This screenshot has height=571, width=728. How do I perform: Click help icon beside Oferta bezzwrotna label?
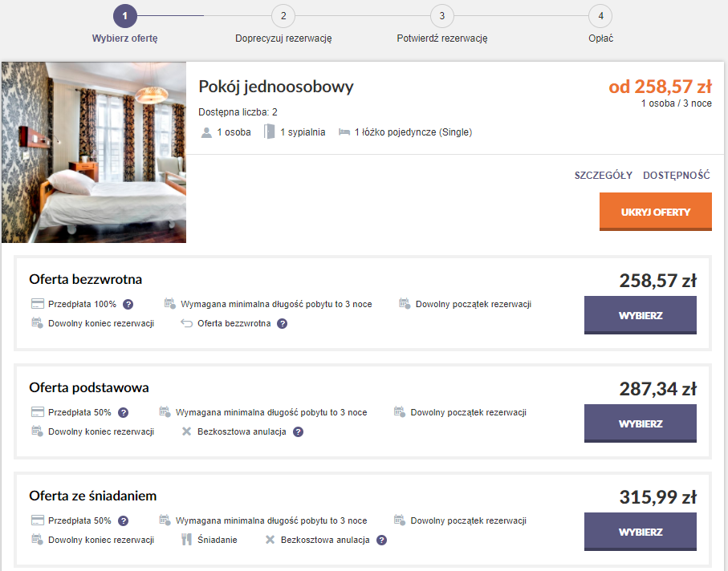pyautogui.click(x=282, y=323)
